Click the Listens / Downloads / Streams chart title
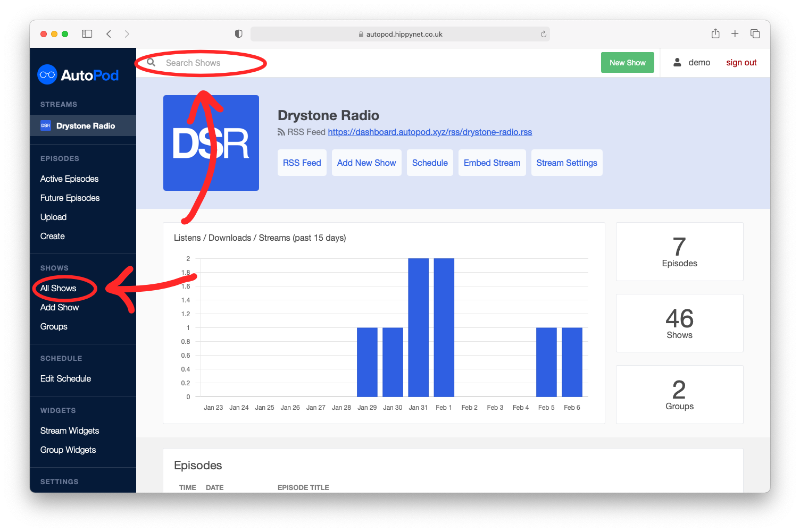Screen dimensions: 800x532 (260, 238)
